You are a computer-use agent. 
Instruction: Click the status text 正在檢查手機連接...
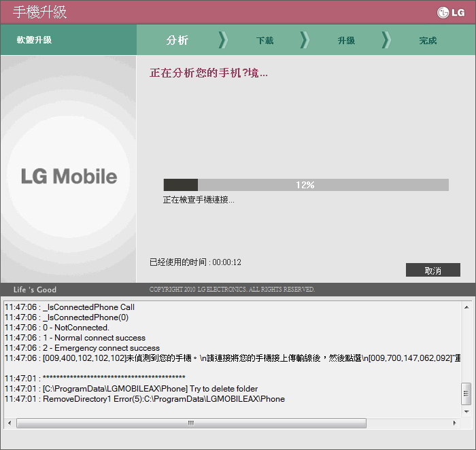(199, 200)
